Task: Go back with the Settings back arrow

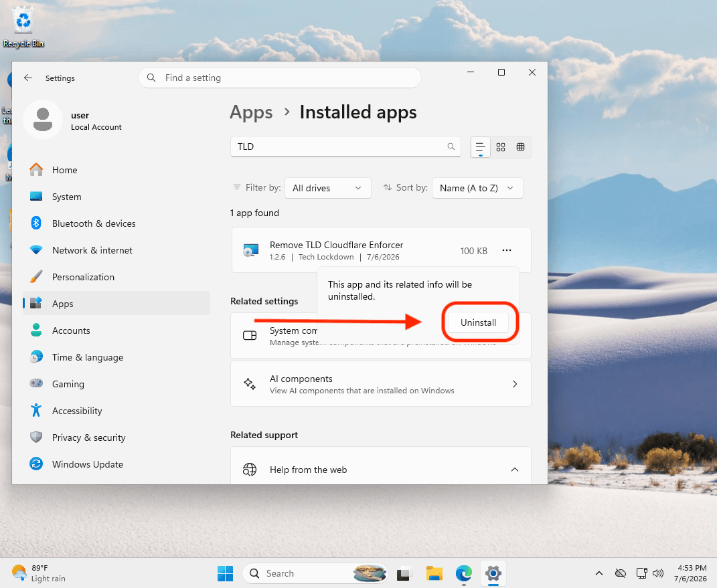Action: coord(28,78)
